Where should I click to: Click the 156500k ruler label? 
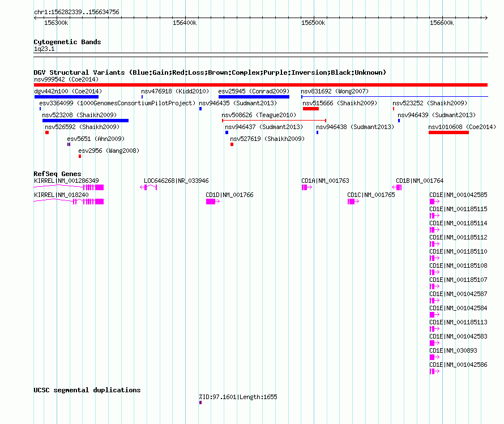click(313, 23)
